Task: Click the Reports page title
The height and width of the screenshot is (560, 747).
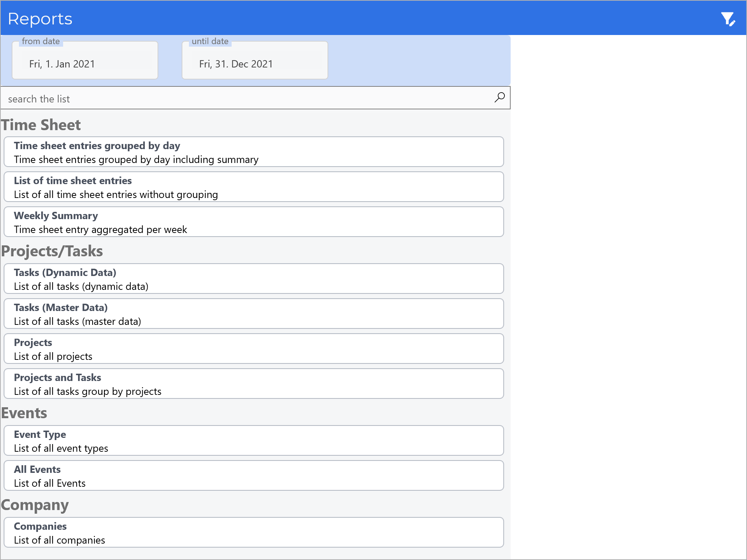Action: [x=40, y=19]
